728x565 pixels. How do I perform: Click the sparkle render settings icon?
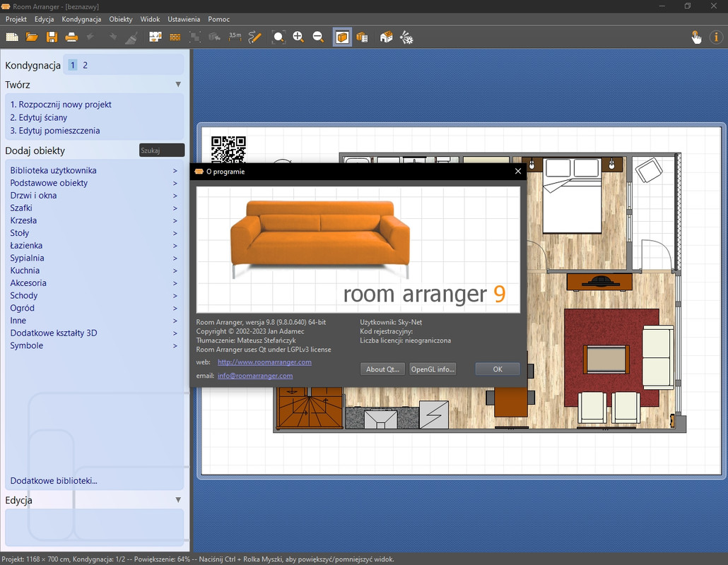click(x=406, y=37)
